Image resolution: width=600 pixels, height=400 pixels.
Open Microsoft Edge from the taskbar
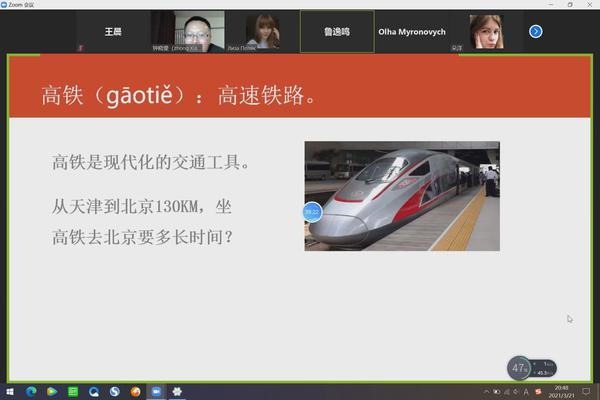pyautogui.click(x=31, y=392)
